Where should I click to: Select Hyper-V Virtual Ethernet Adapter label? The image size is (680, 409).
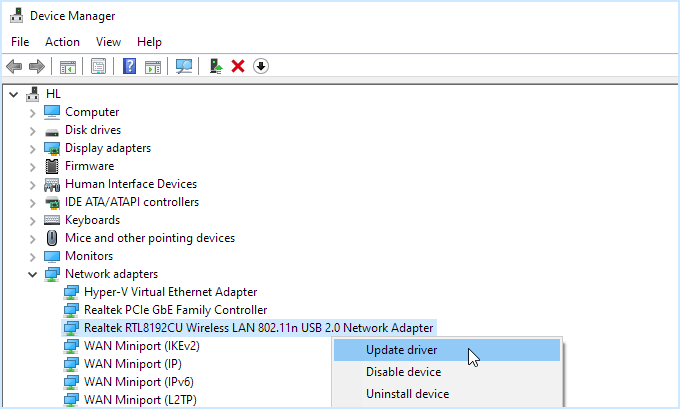(x=170, y=292)
